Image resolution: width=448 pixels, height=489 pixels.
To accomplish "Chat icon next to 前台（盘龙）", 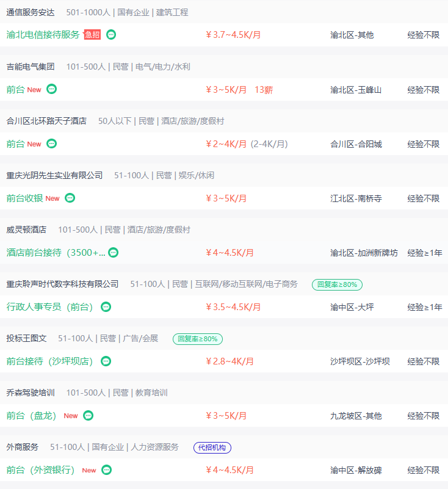I will [x=89, y=415].
